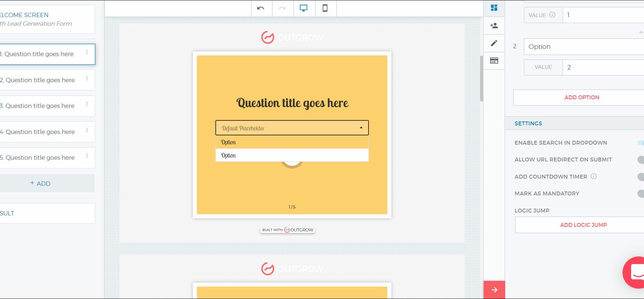Click the ADD OPTION button
This screenshot has height=299, width=644.
click(x=581, y=98)
